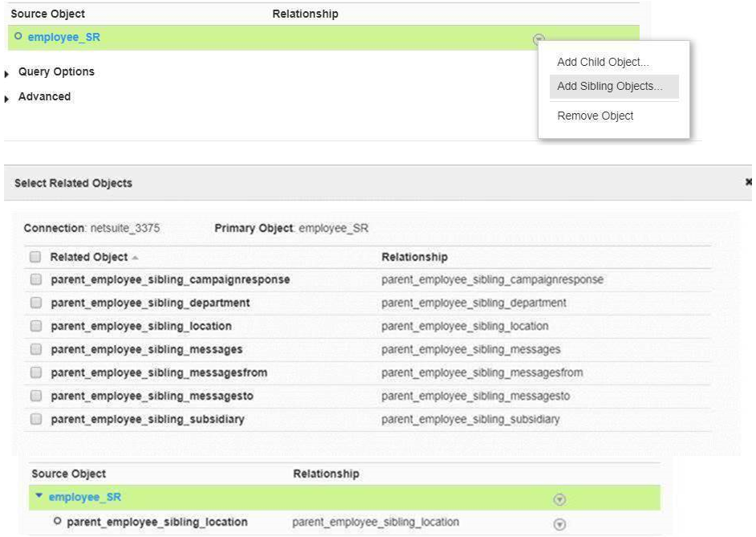Choose Add Child Object from context menu
Screen dimensions: 756x537
pos(603,62)
